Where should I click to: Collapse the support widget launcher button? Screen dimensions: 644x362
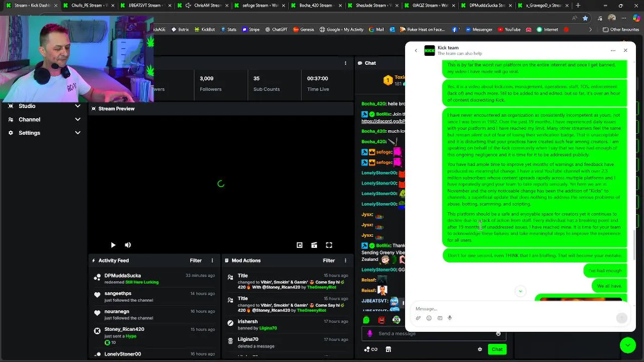pyautogui.click(x=627, y=345)
